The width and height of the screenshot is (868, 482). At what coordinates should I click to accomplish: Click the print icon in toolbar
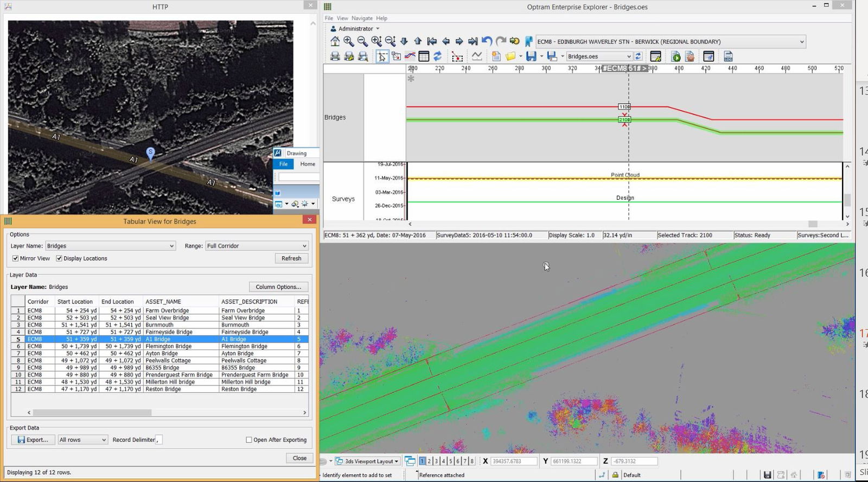click(335, 56)
